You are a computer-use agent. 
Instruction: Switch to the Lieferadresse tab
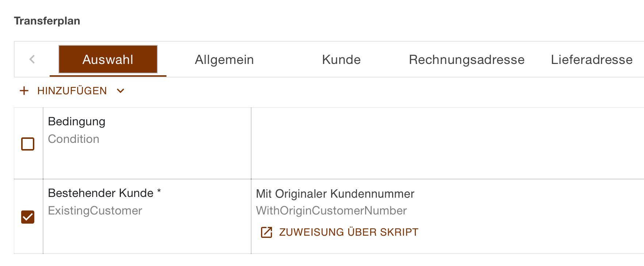pyautogui.click(x=591, y=60)
